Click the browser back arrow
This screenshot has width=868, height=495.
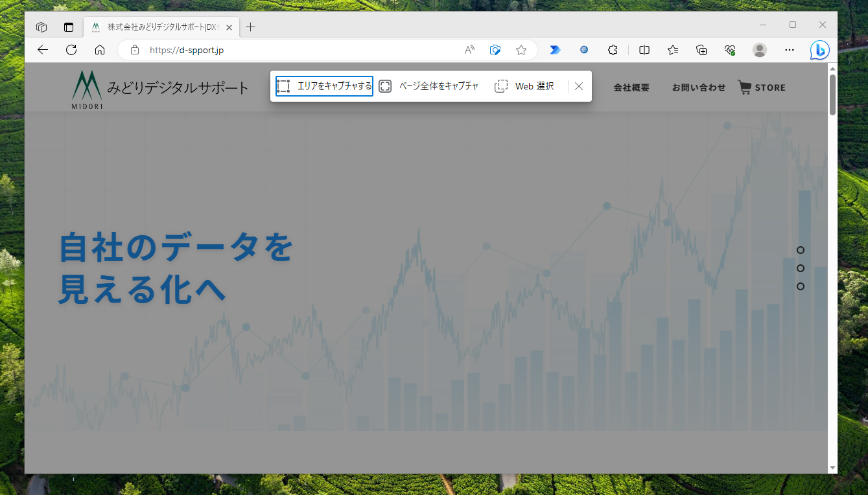click(43, 50)
